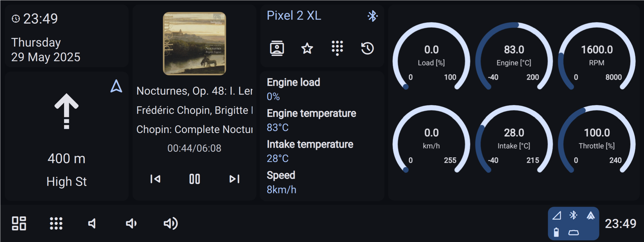644x242 pixels.
Task: Open the dashboard layout icon
Action: [x=19, y=223]
